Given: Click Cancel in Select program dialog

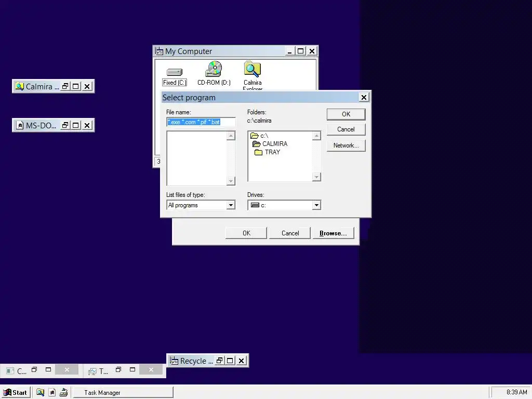Looking at the screenshot, I should [x=346, y=129].
